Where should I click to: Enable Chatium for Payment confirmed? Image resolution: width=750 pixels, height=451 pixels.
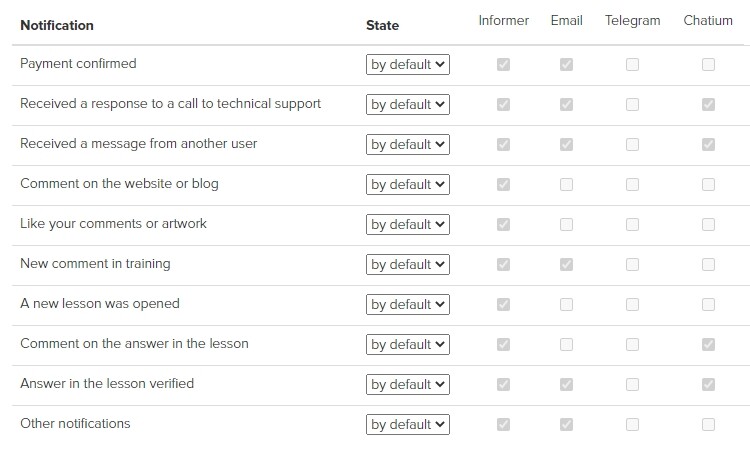(x=708, y=65)
